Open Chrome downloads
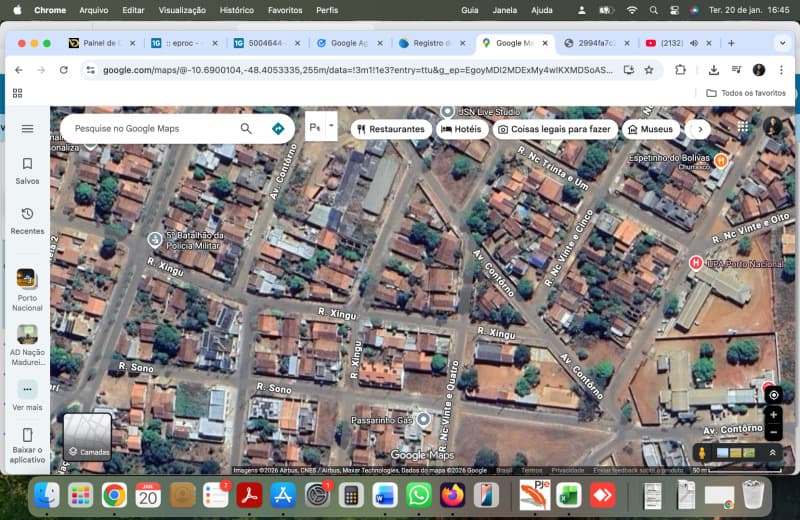800x520 pixels. click(x=714, y=70)
